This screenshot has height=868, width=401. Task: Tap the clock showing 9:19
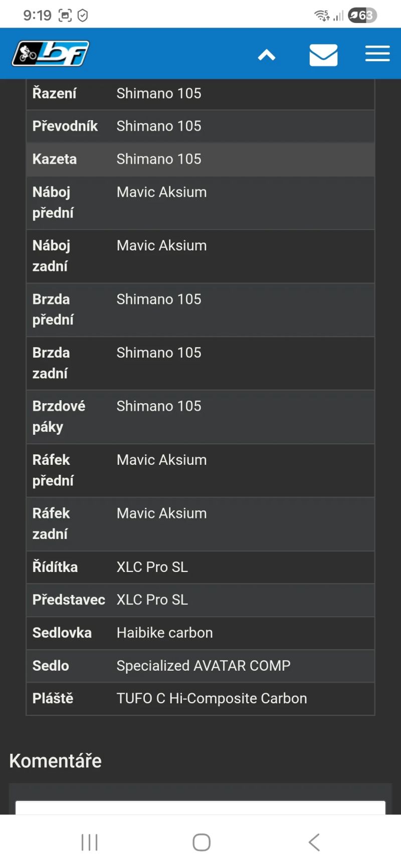pos(38,15)
